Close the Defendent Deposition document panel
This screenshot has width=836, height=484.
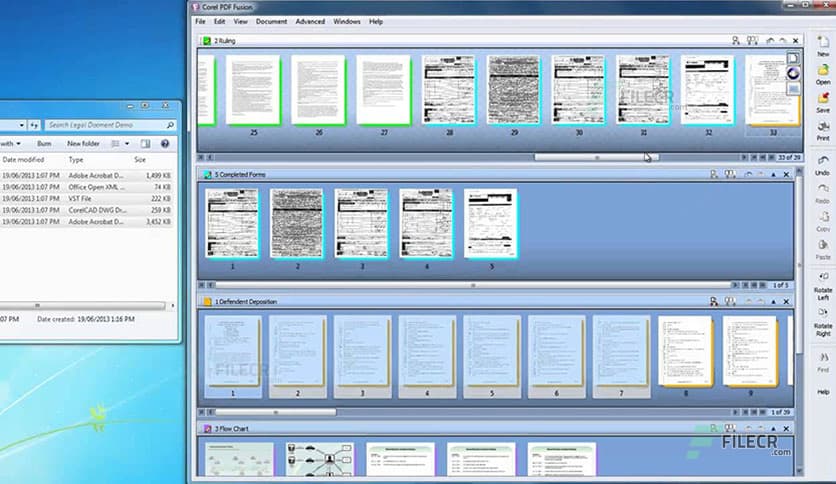point(786,302)
